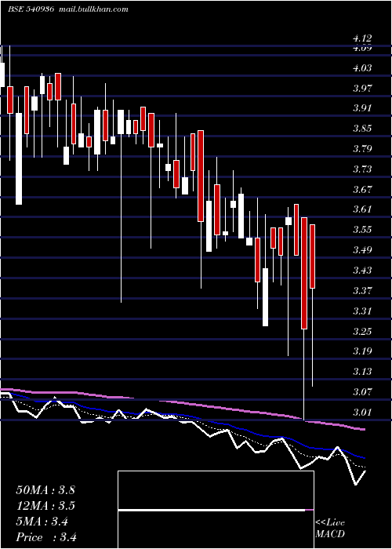Image resolution: width=392 pixels, height=549 pixels.
Task: Click the 3.01 price axis label
Action: (362, 412)
